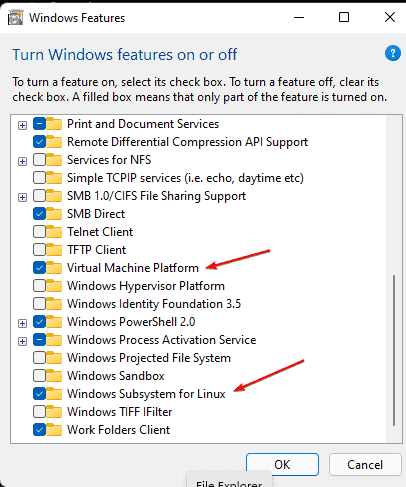Screen dimensions: 406x487
Task: Click the TFTP Client folder icon
Action: [x=54, y=250]
